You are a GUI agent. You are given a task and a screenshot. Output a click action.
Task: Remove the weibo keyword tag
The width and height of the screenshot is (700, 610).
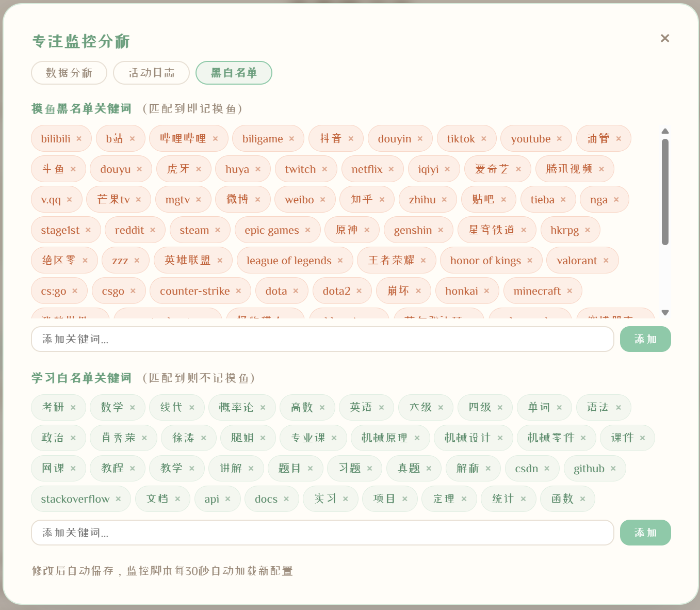coord(322,200)
